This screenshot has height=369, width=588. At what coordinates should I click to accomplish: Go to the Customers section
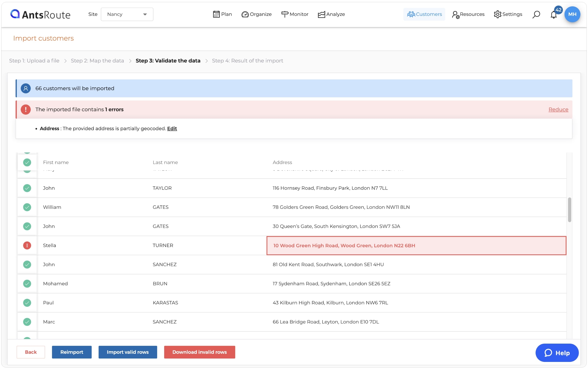pos(424,14)
